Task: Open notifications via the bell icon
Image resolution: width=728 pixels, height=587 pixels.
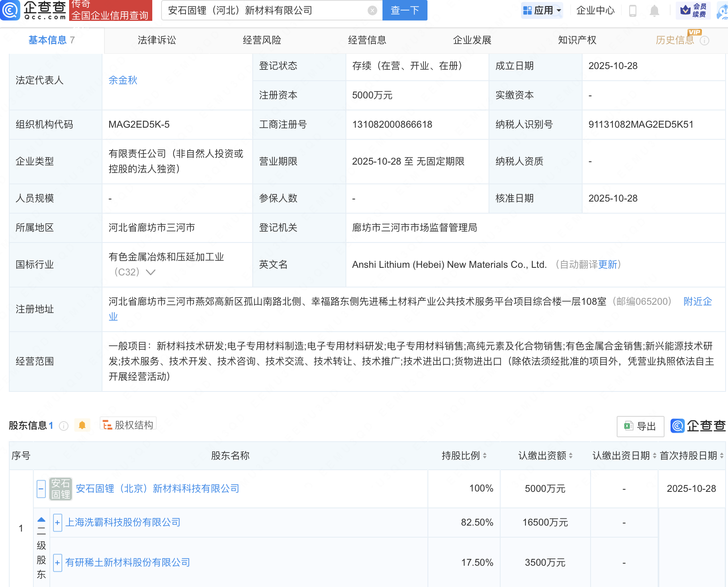Action: 654,10
